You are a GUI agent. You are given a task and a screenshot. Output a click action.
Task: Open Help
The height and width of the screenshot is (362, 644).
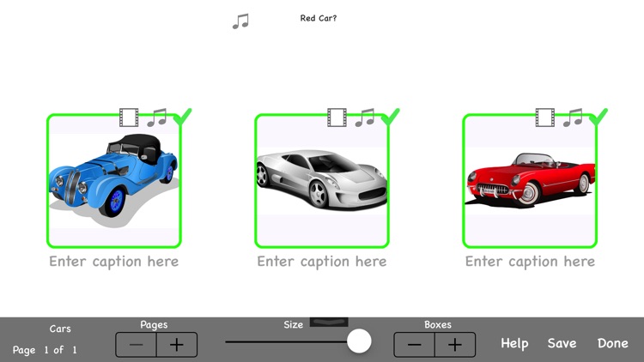pos(514,343)
